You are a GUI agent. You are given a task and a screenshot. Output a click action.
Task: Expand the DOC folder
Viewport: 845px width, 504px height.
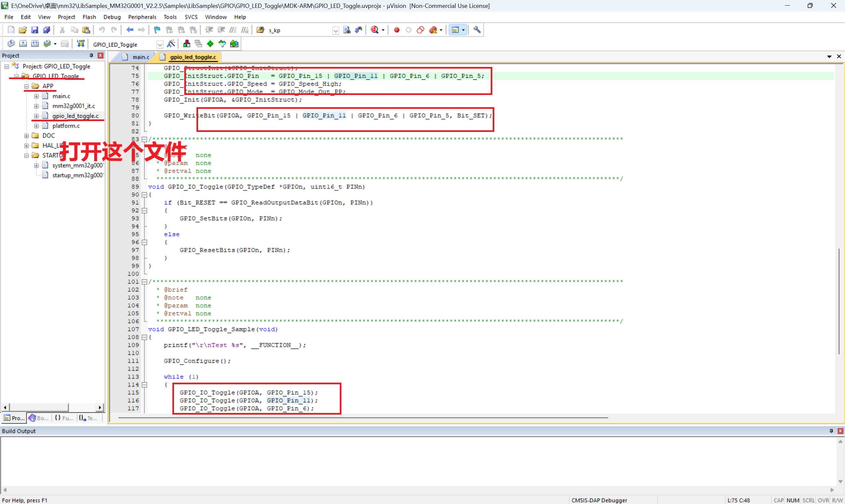pyautogui.click(x=26, y=136)
